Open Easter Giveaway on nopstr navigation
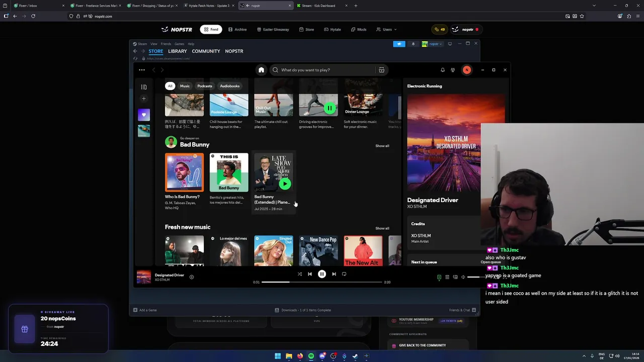The image size is (644, 362). pos(273,29)
